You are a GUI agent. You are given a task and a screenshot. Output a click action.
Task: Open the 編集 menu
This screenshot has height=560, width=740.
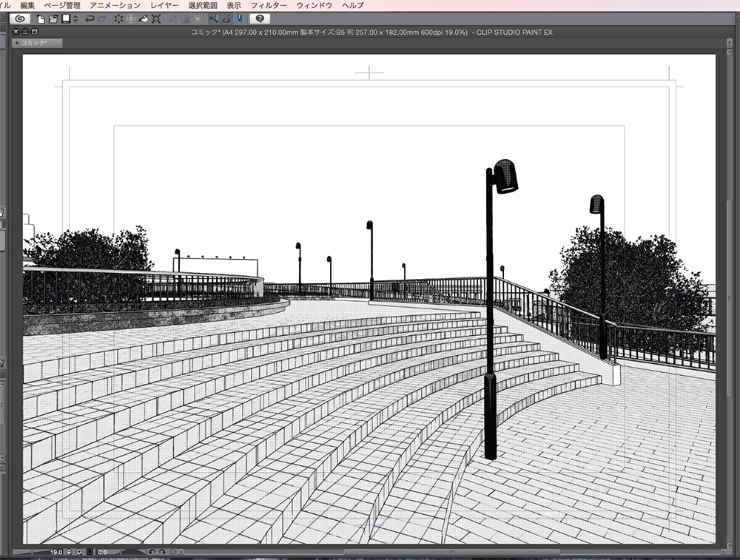[x=27, y=6]
